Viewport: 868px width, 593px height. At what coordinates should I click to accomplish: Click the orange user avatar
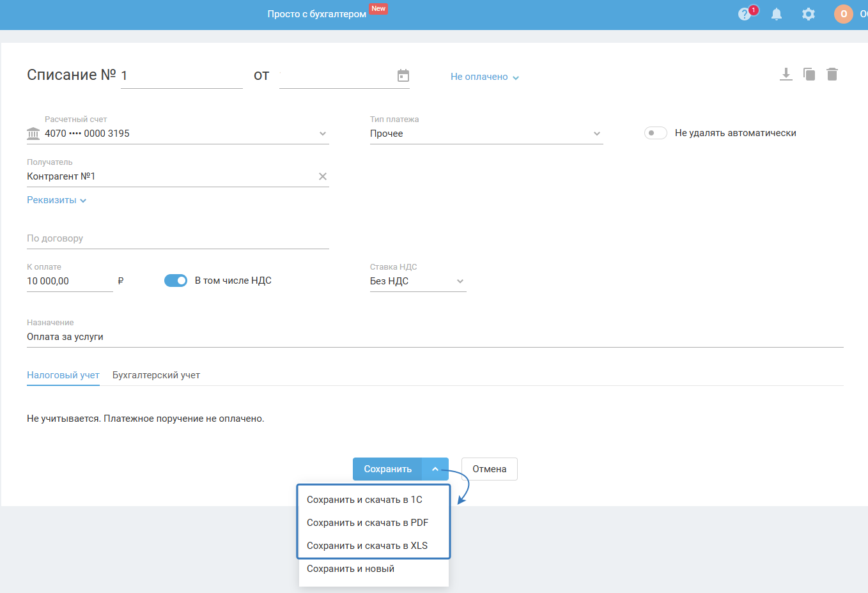click(844, 14)
